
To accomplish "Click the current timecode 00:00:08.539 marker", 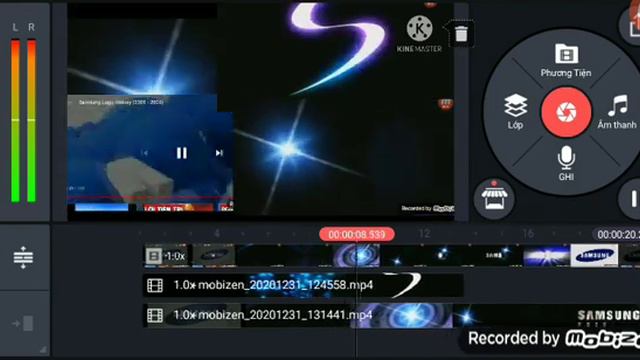I will [357, 234].
